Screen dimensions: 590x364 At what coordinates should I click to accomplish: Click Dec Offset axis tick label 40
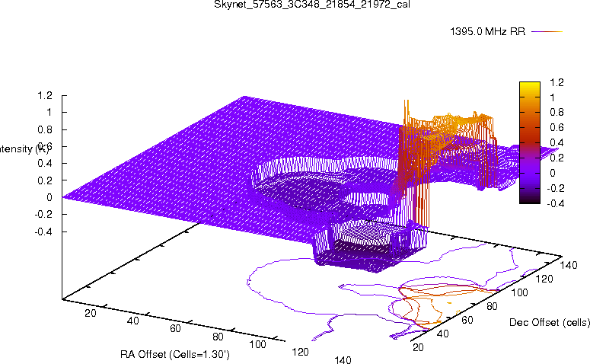(x=442, y=334)
